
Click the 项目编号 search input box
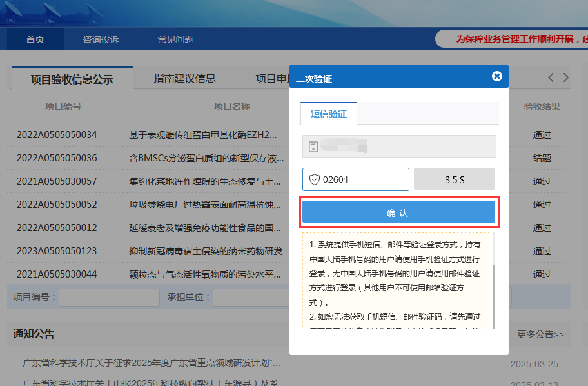point(109,298)
